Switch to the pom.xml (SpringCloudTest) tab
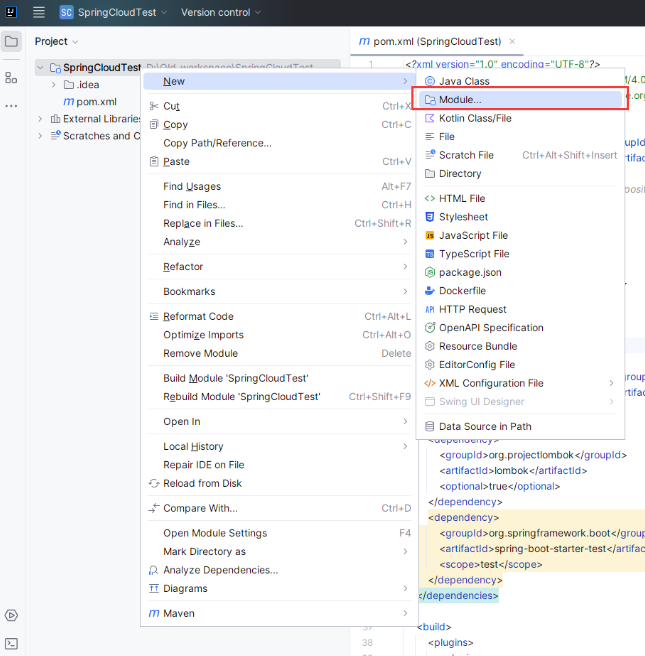Screen dimensions: 645x656 coord(430,42)
